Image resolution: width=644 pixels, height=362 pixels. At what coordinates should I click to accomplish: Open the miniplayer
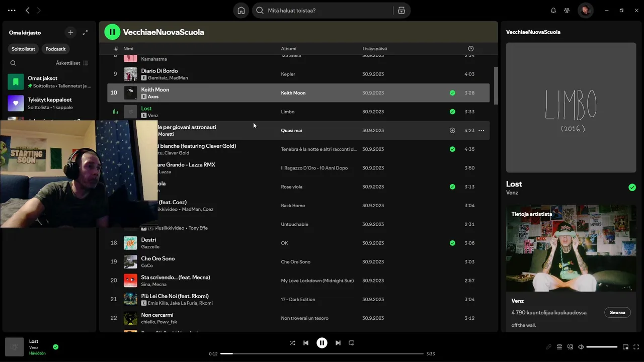pos(625,347)
